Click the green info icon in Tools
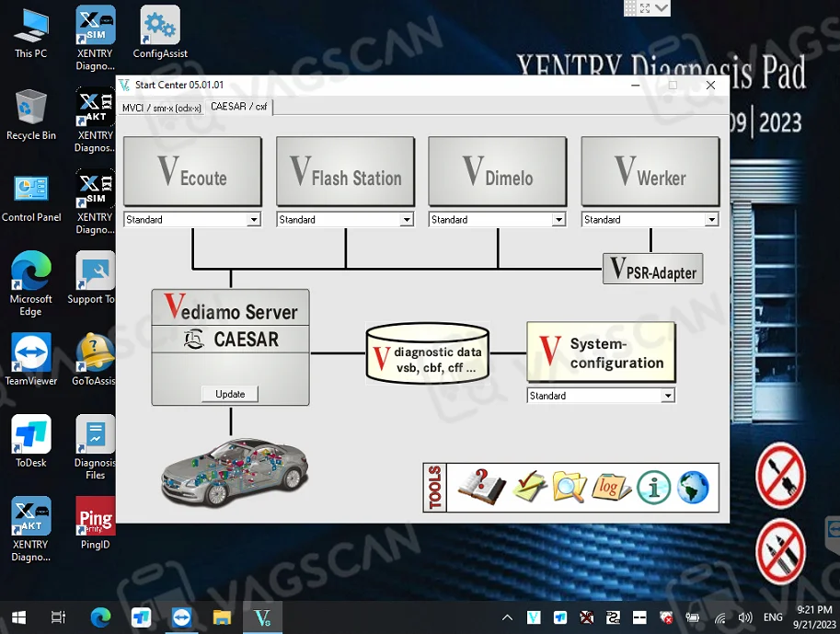840x634 pixels. pos(653,487)
